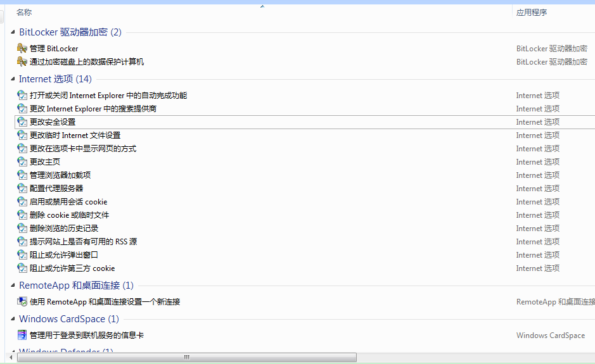Open 删除 cookie 或临时文件
Screen dimensions: 595x364
(70, 215)
